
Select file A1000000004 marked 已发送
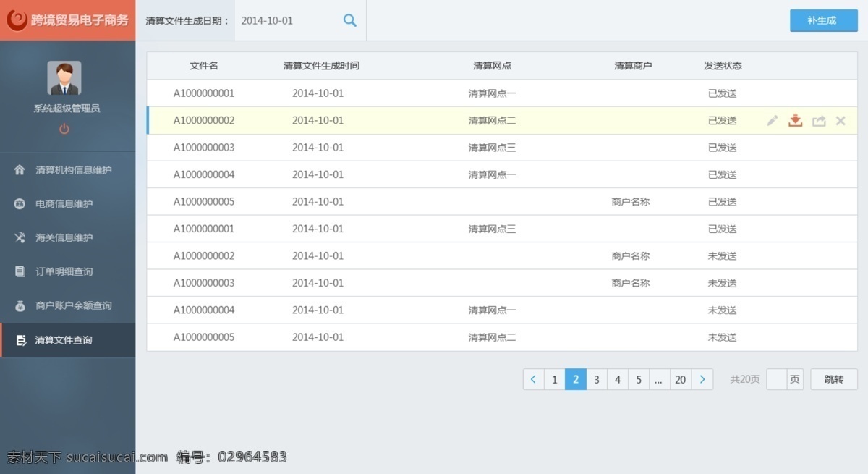click(x=502, y=174)
